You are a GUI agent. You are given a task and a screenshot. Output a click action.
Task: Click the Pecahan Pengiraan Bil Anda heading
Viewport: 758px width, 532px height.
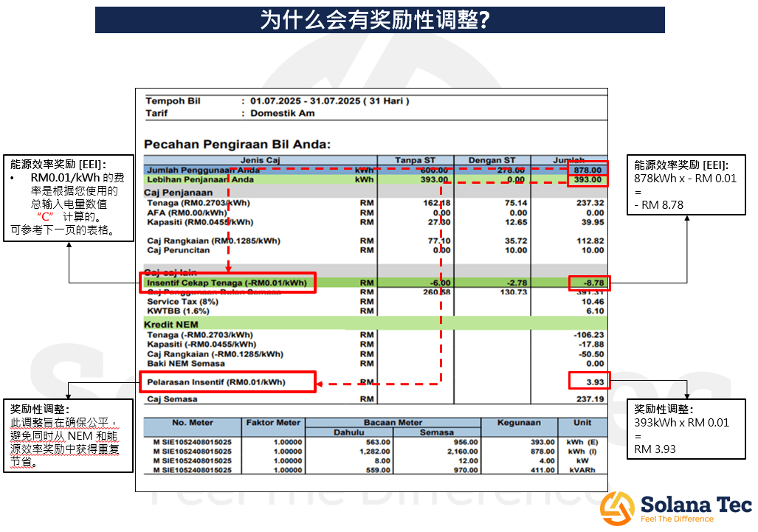click(x=237, y=144)
